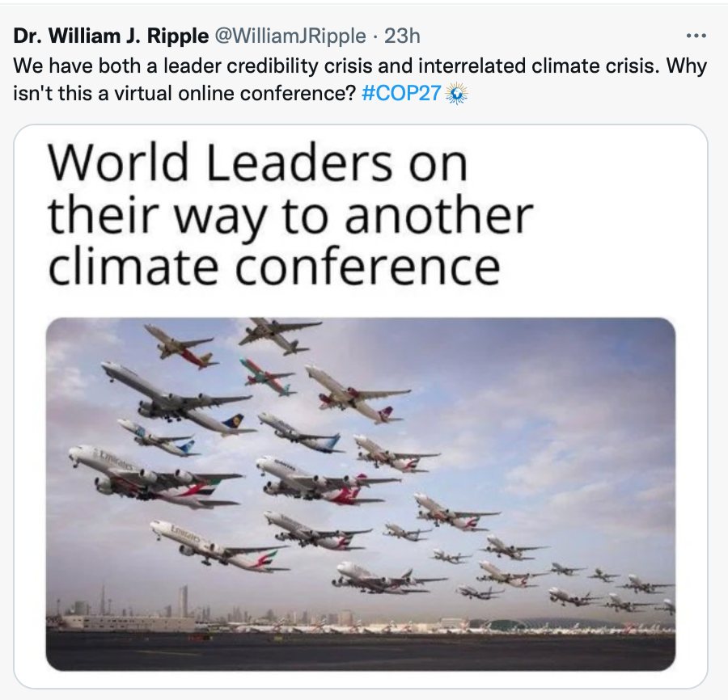Click the large Emirates A380 with fuselage lettering
The width and height of the screenshot is (728, 700).
coord(155,476)
